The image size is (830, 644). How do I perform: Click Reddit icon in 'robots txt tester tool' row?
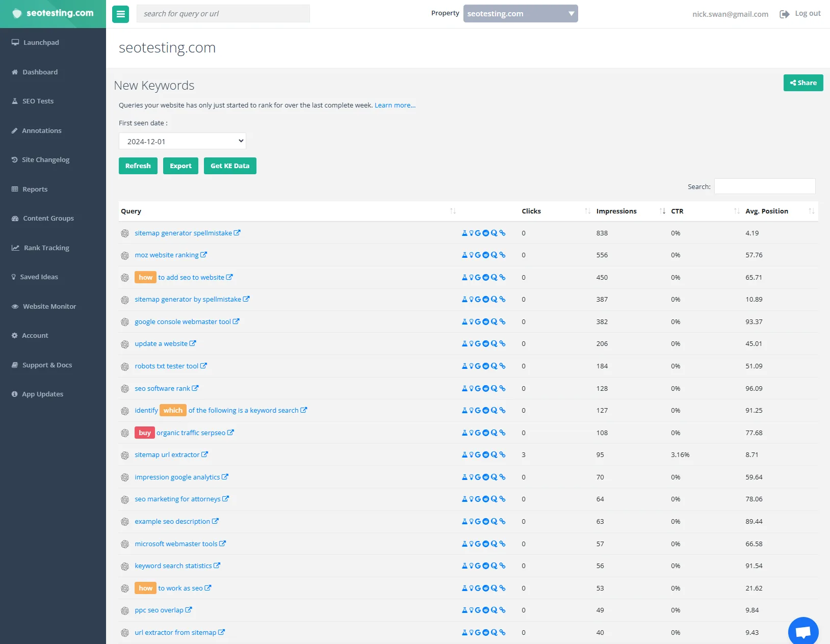[486, 366]
